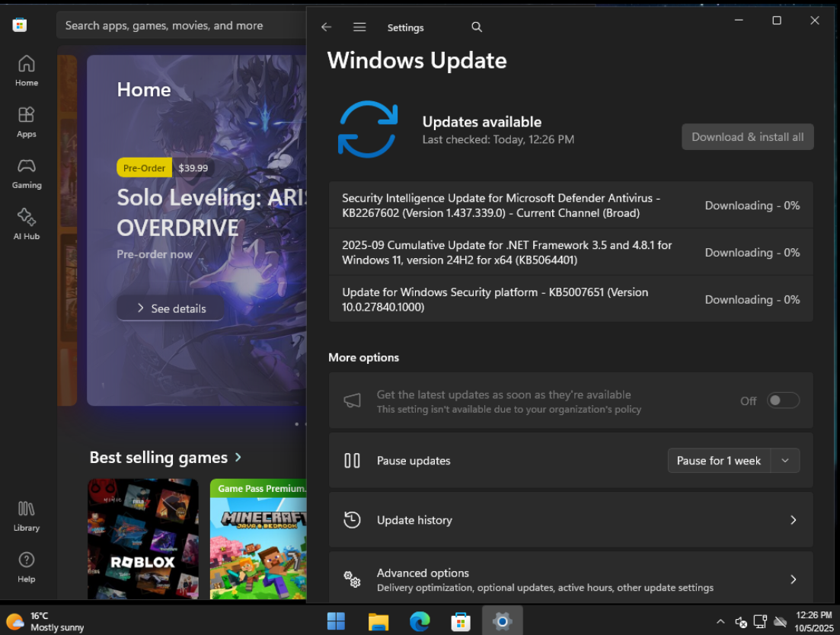The image size is (840, 635).
Task: Click the 'Pre-order now' text
Action: [155, 254]
